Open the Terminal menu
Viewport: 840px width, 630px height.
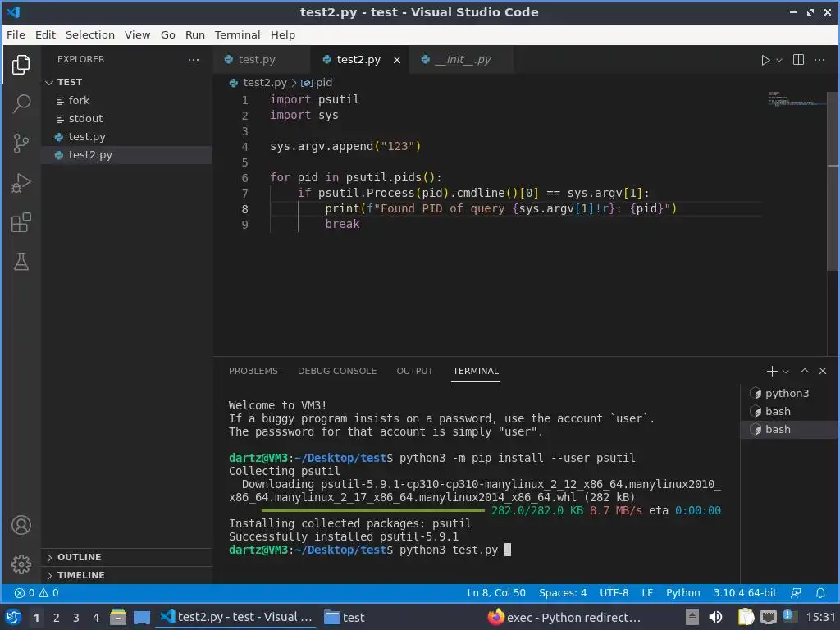237,34
